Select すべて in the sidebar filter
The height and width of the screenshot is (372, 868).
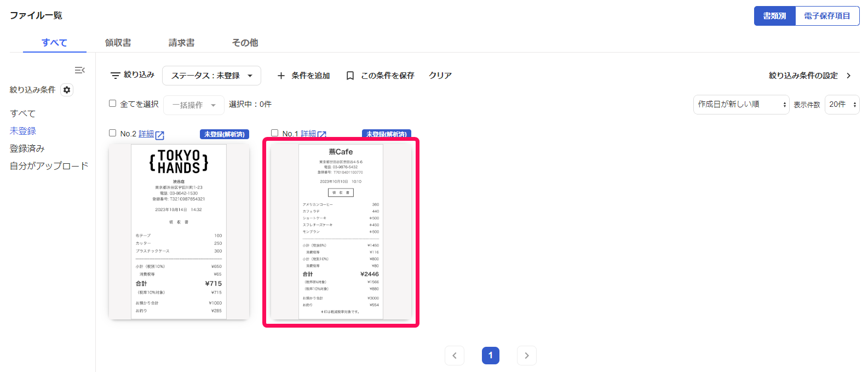point(23,113)
